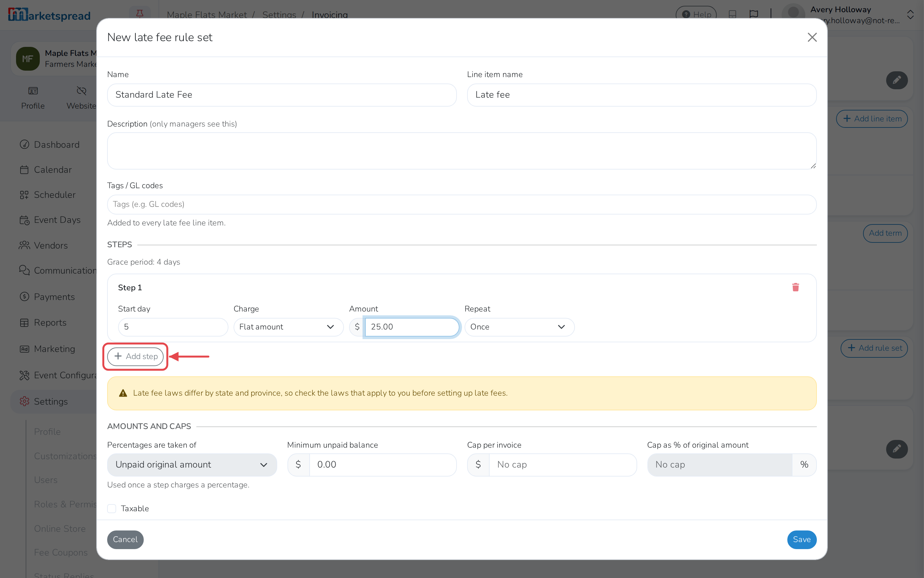
Task: Click the Dashboard sidebar icon
Action: 24,144
